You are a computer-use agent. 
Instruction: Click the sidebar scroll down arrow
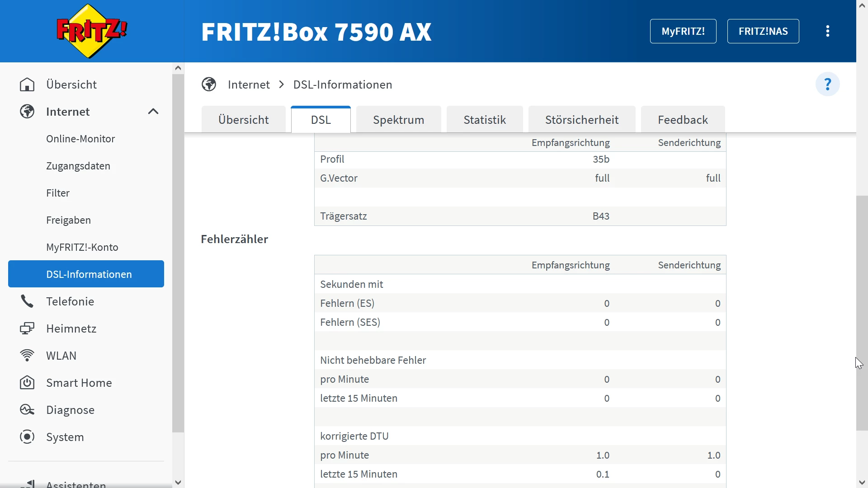pyautogui.click(x=178, y=482)
